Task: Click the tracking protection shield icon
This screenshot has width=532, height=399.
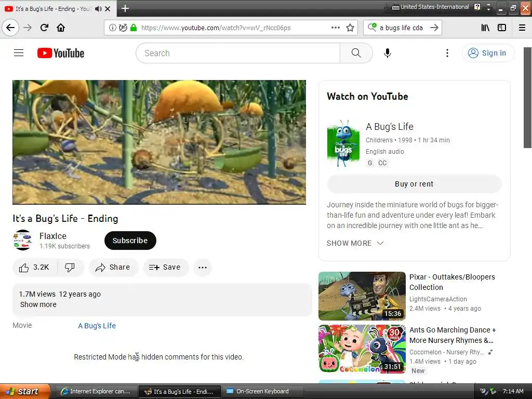Action: pos(123,28)
